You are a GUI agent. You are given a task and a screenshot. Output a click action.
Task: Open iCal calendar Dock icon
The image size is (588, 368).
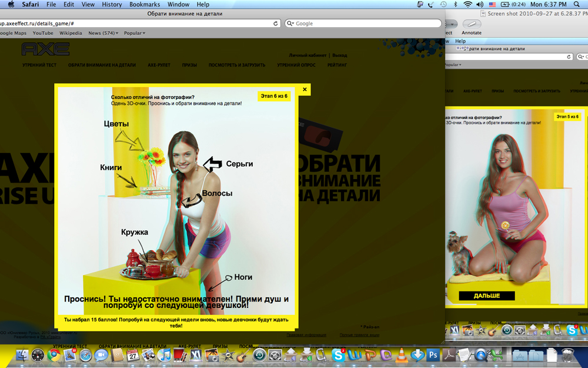click(x=133, y=355)
